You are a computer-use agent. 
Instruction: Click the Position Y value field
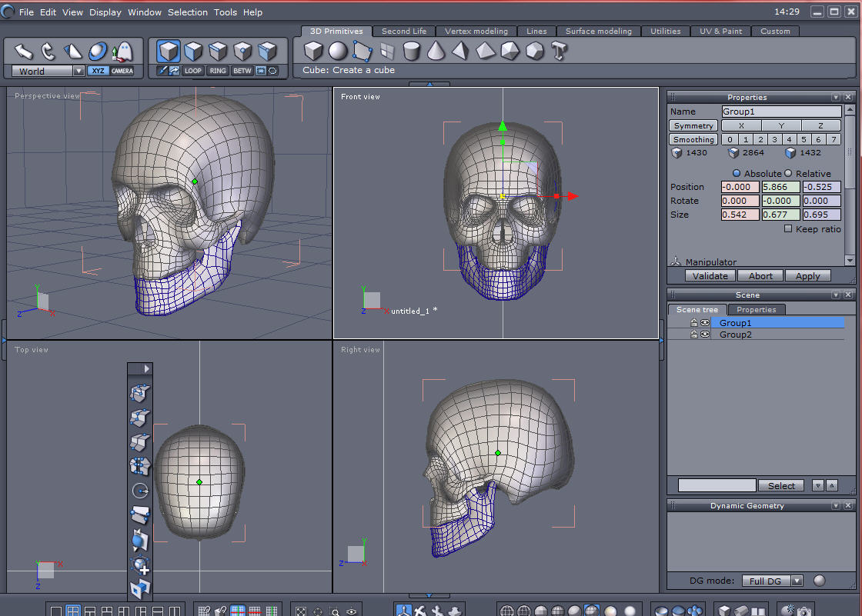coord(780,187)
